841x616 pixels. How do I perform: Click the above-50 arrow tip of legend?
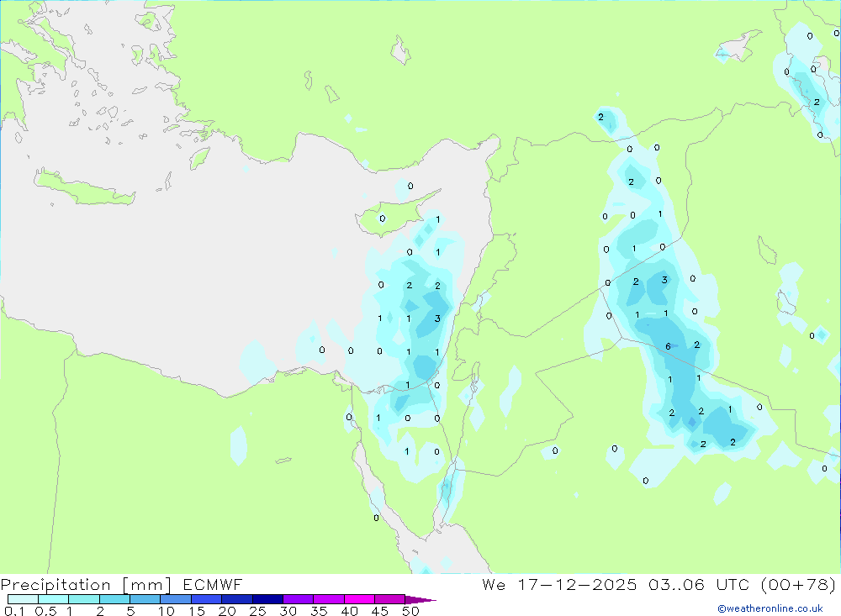pyautogui.click(x=420, y=600)
